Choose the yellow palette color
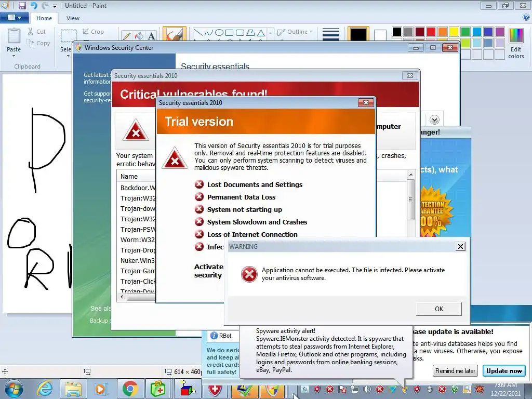This screenshot has width=532, height=399. coord(454,32)
